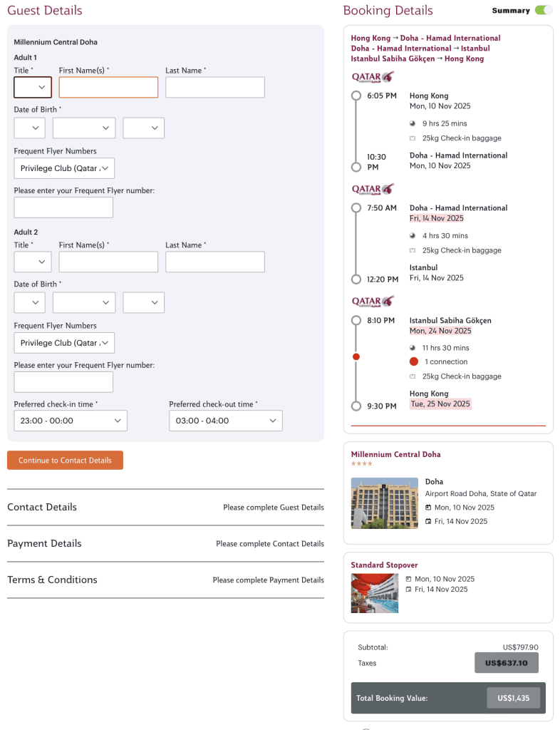This screenshot has height=730, width=560.
Task: Click Qatar Airways logo above Doha 7:50 AM flight
Action: (x=373, y=189)
